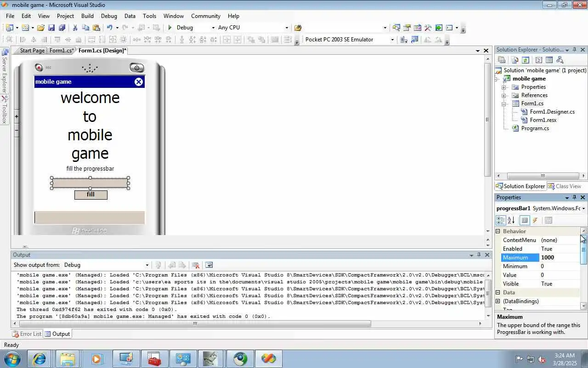Show Events lightning icon in Properties
This screenshot has width=588, height=368.
click(535, 220)
